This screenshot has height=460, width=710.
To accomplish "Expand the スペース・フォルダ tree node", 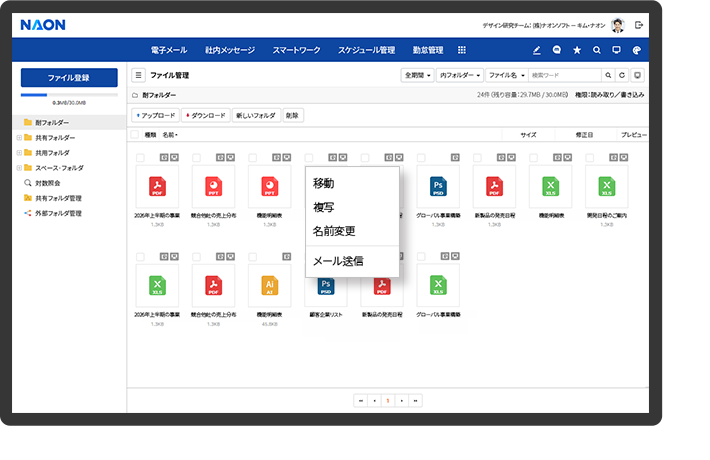I will [x=18, y=168].
